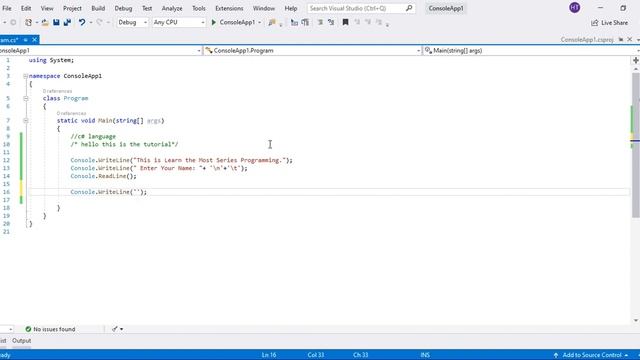640x360 pixels.
Task: Click the ConsoleApp1 solution name label in title bar
Action: click(x=446, y=8)
